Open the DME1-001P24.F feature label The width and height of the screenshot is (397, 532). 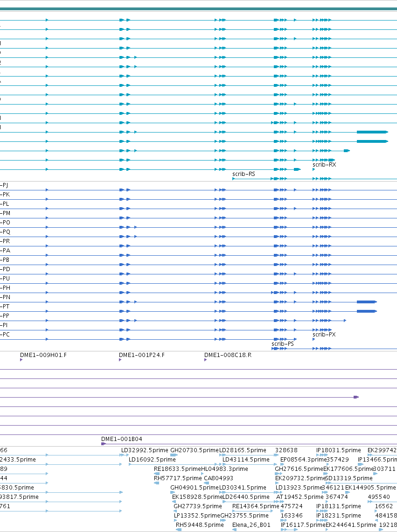(142, 355)
